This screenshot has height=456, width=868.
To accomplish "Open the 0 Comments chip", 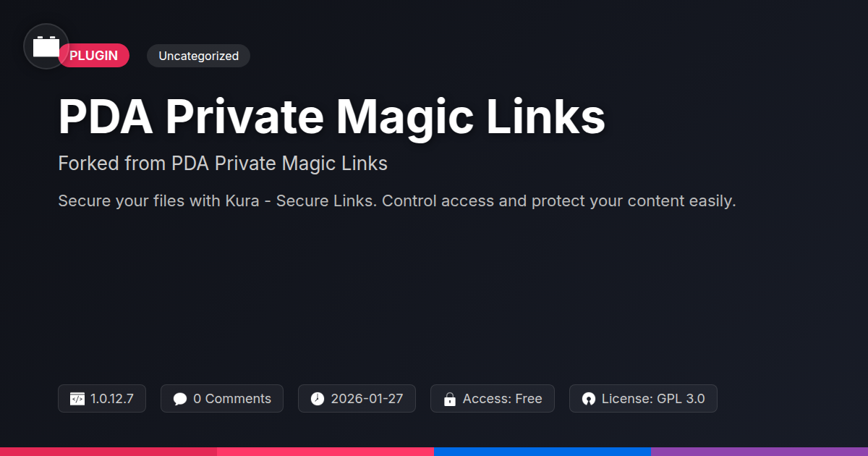I will point(222,399).
